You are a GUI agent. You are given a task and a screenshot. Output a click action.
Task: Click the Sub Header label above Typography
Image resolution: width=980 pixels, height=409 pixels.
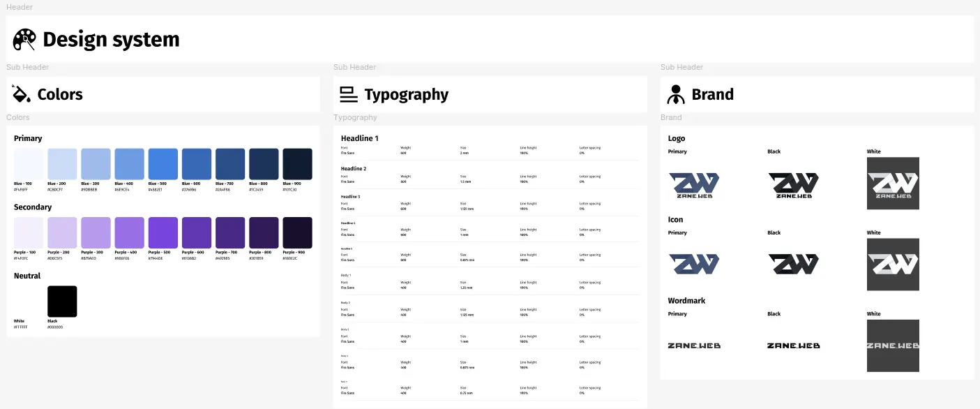tap(354, 67)
